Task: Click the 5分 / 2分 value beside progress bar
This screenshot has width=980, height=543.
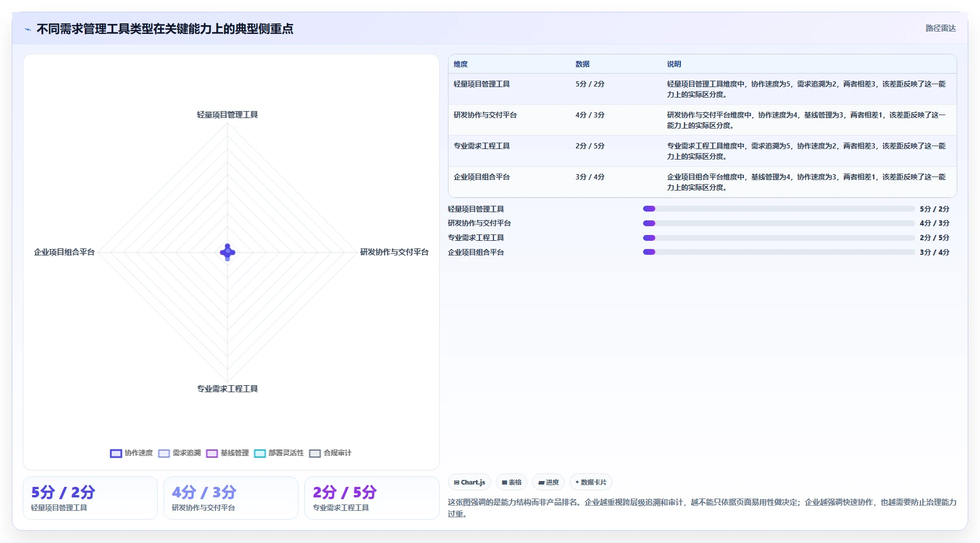Action: click(934, 209)
